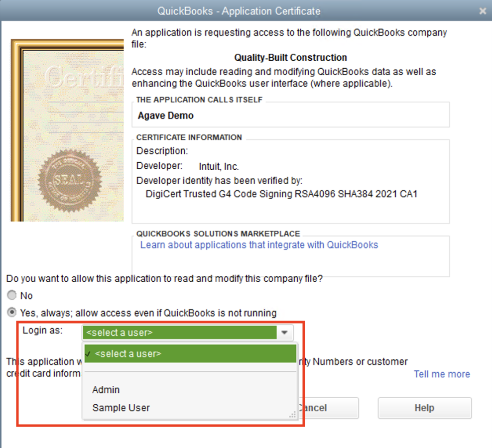Click the dropdown list resize grip
Screen dimensions: 492x448
292,415
